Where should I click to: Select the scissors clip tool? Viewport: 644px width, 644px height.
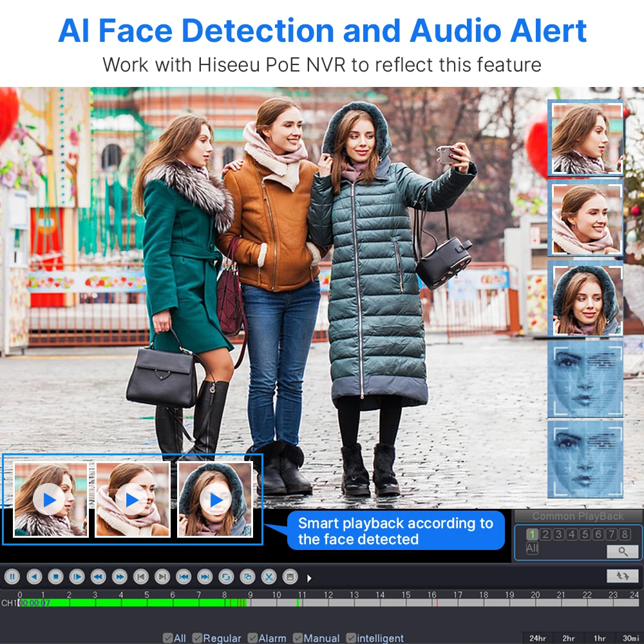click(x=269, y=576)
